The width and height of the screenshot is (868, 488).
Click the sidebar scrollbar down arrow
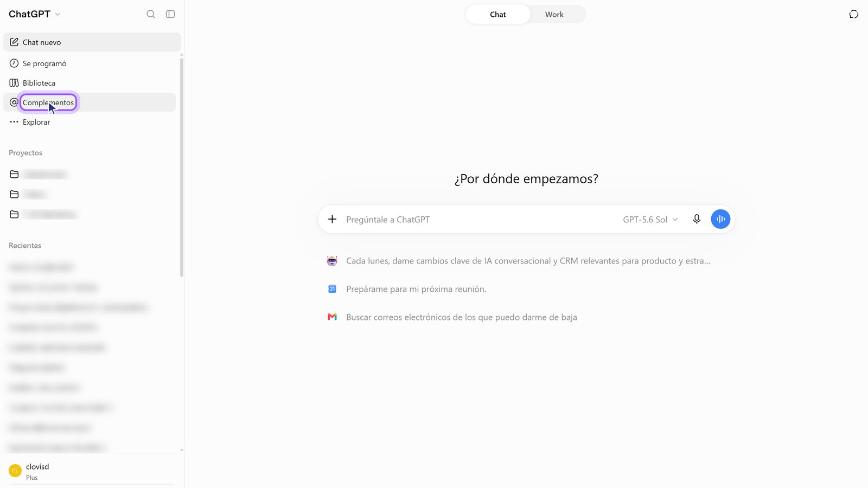coord(182,450)
